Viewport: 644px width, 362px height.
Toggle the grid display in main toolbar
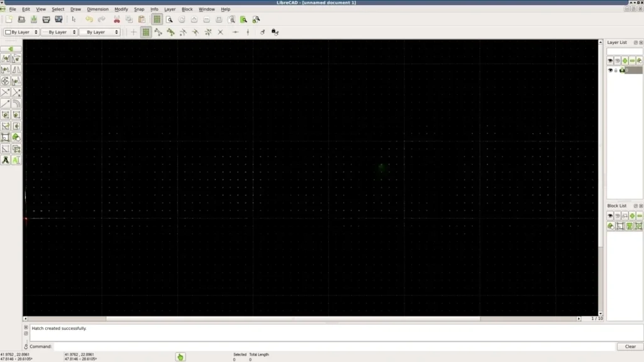157,19
